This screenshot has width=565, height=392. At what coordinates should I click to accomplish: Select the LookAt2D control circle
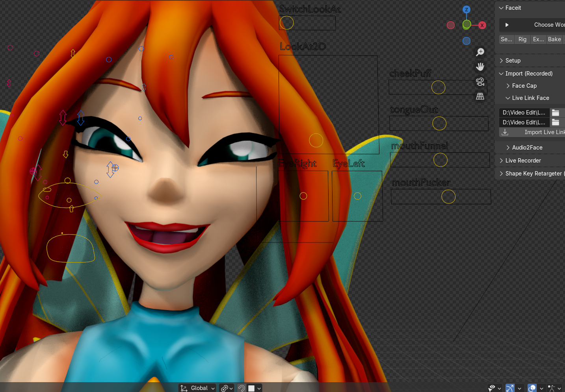pyautogui.click(x=316, y=141)
